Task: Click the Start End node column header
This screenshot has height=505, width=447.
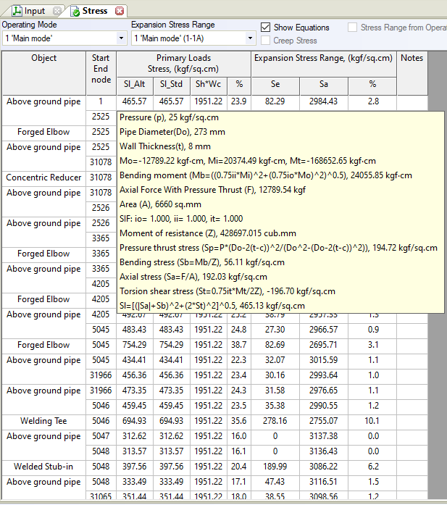Action: click(x=101, y=73)
